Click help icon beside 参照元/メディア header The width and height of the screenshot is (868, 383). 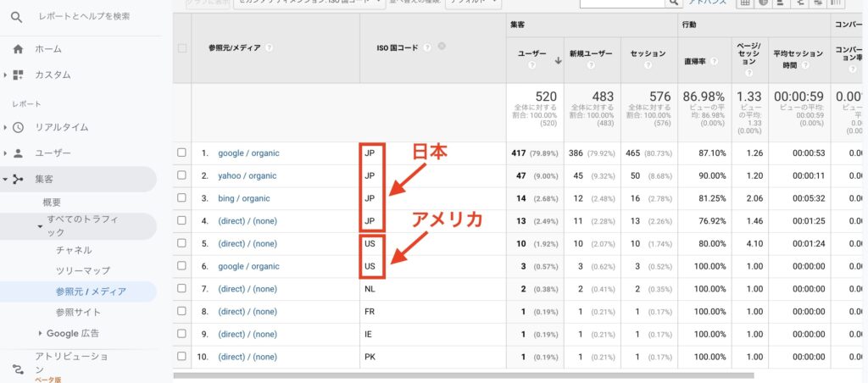pos(269,48)
